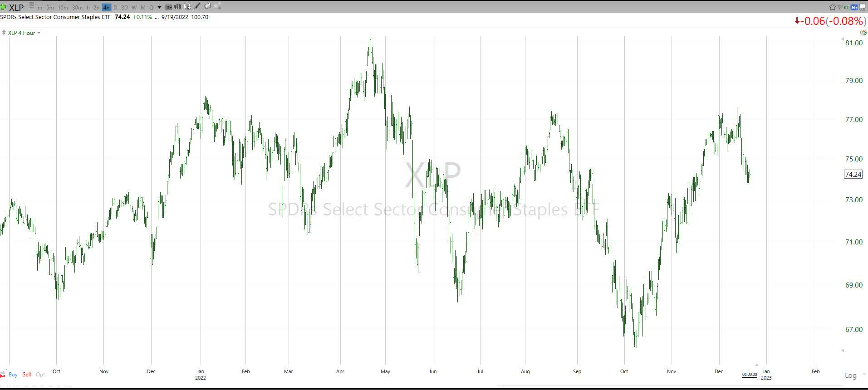Toggle the Log scale button

click(x=850, y=375)
